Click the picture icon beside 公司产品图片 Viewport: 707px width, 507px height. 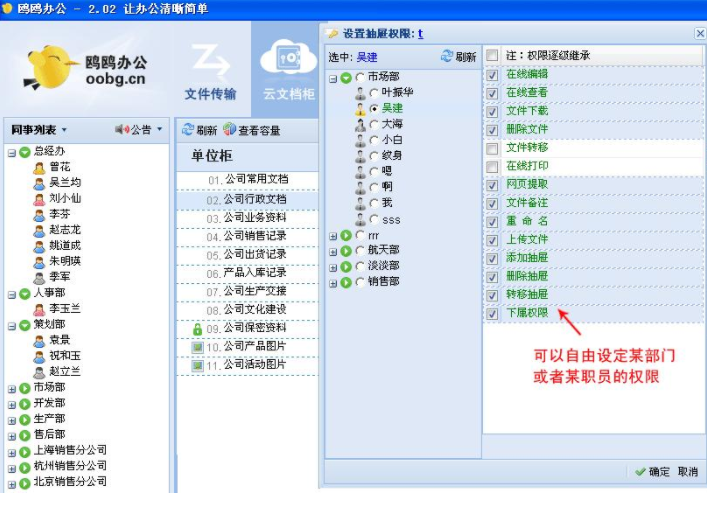pyautogui.click(x=197, y=347)
